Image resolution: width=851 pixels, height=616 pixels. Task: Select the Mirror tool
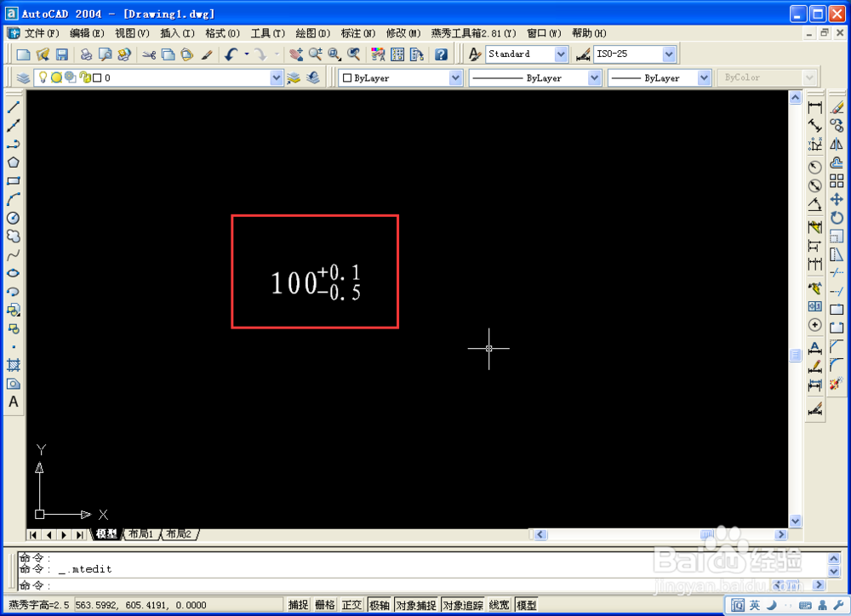click(x=837, y=144)
